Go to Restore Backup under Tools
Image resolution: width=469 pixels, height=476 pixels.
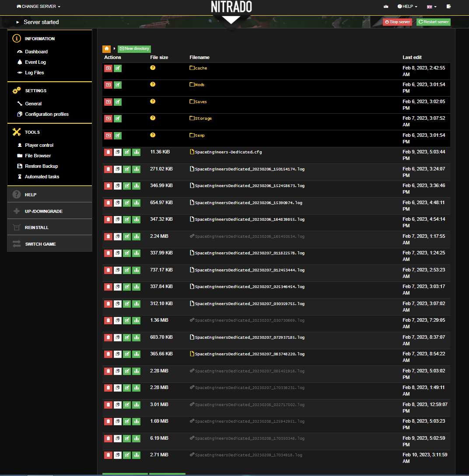click(41, 166)
